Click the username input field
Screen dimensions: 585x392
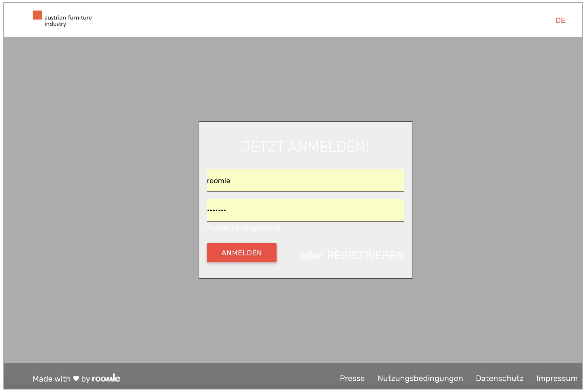[305, 181]
